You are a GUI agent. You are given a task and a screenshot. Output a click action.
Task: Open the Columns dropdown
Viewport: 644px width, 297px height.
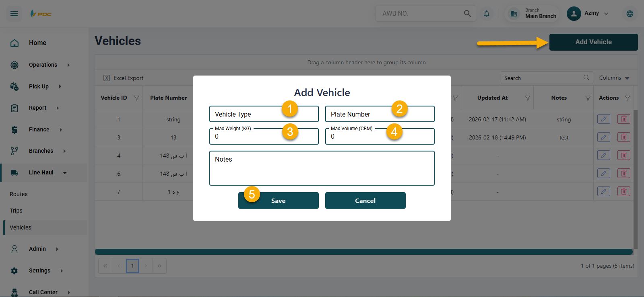pos(614,78)
